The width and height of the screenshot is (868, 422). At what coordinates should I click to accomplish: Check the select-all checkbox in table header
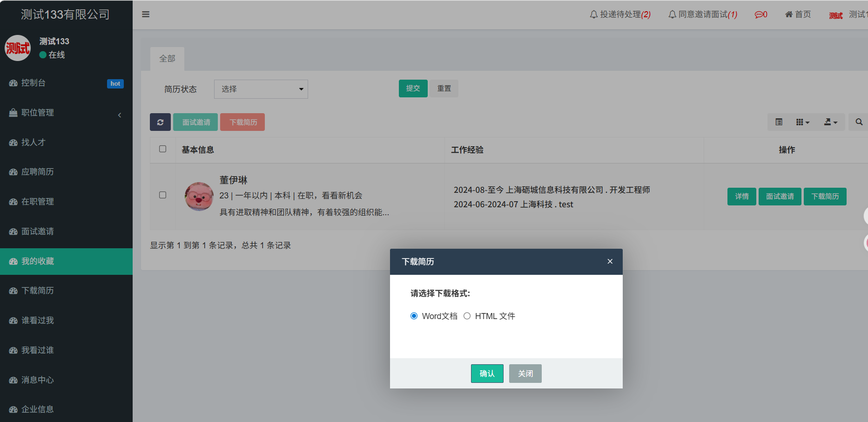162,149
